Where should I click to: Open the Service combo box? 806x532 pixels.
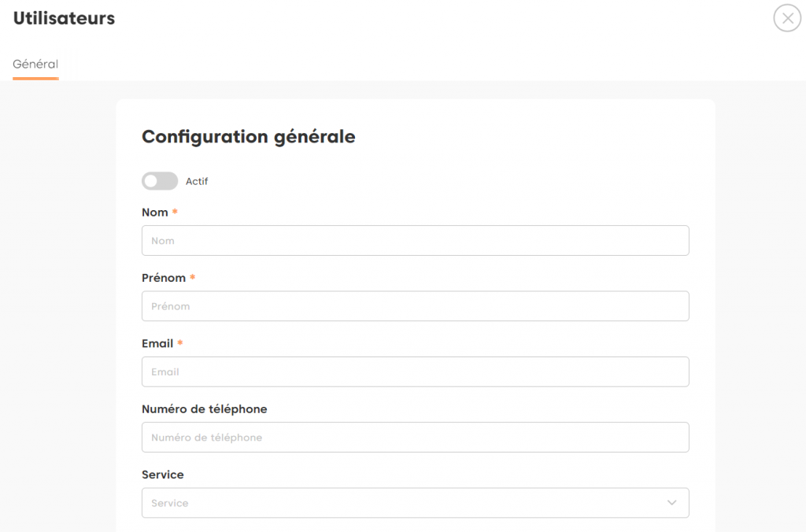401,503
